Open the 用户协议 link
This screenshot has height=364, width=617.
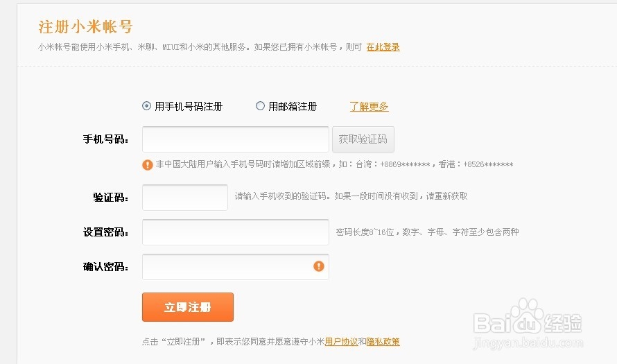coord(341,342)
